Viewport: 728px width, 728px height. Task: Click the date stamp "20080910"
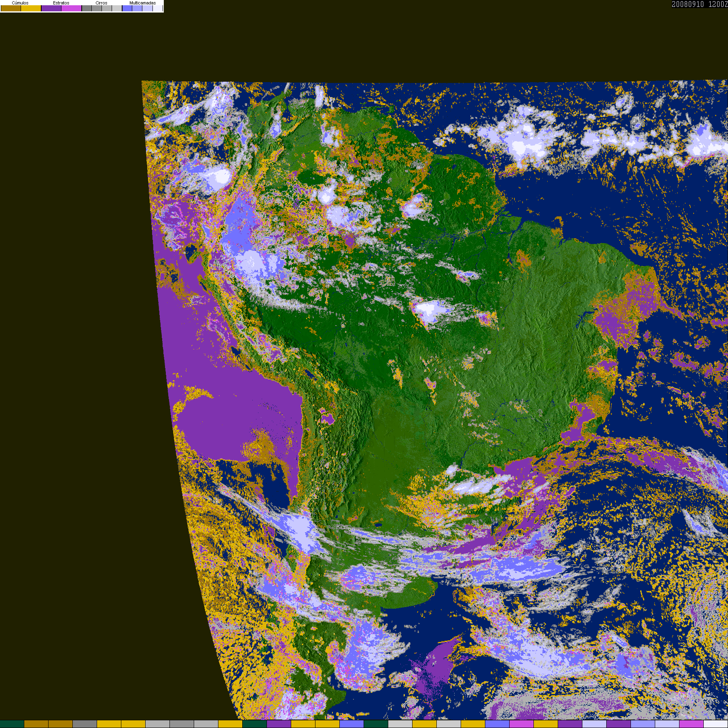point(688,4)
